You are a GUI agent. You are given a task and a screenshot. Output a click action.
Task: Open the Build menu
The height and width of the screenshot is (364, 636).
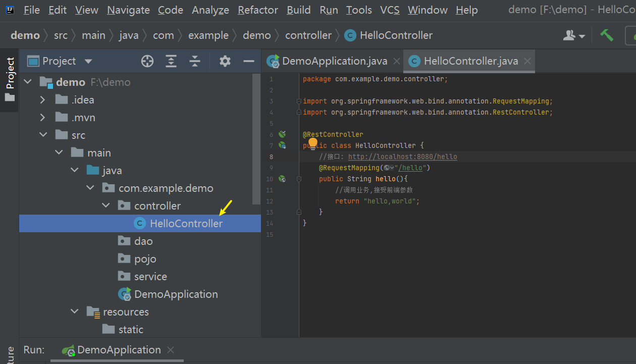(x=299, y=10)
